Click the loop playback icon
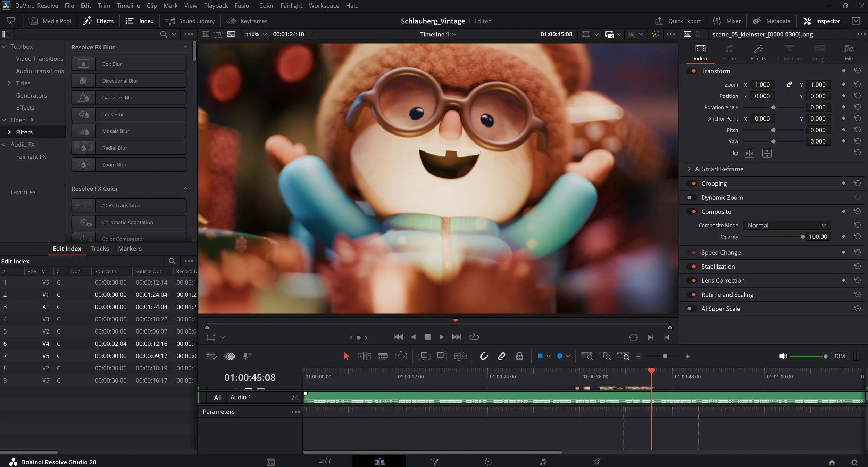 click(x=474, y=337)
